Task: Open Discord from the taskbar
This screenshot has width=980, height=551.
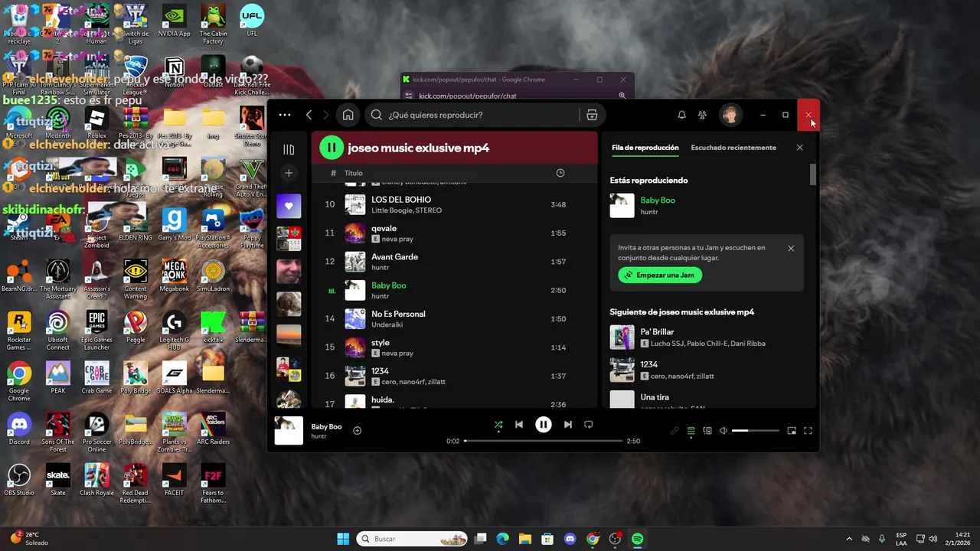Action: click(x=570, y=539)
